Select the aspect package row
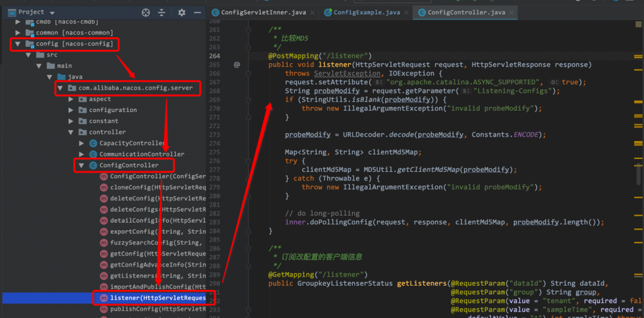The height and width of the screenshot is (318, 644). pos(102,99)
